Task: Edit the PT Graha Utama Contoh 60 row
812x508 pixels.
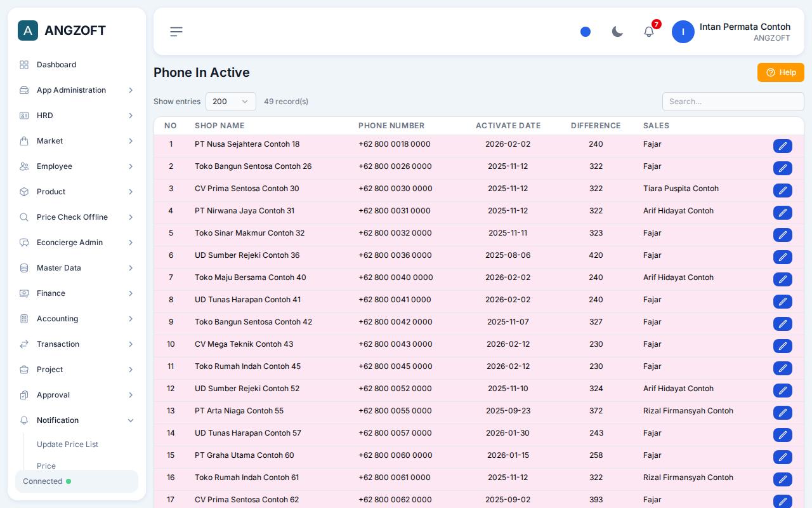Action: 783,457
